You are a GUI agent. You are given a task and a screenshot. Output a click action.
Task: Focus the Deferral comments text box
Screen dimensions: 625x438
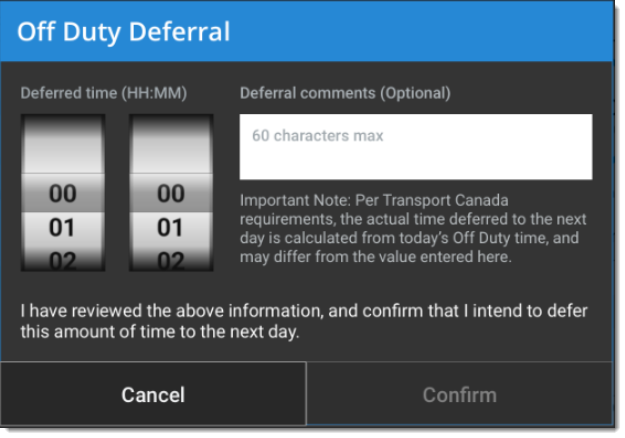click(x=416, y=147)
